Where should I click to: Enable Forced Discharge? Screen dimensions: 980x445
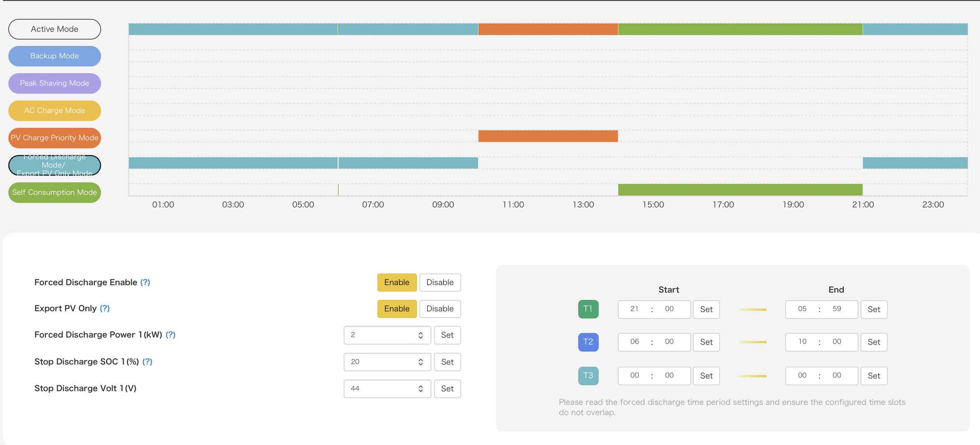pyautogui.click(x=397, y=282)
